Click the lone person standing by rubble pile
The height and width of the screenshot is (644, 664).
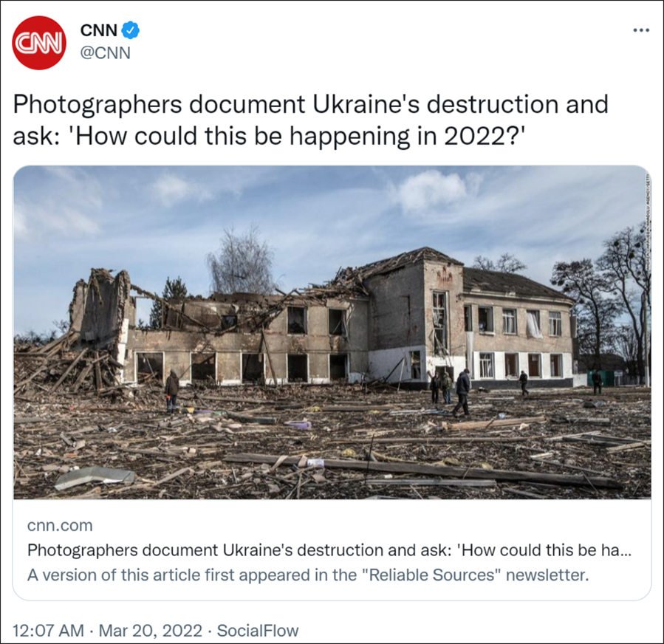[171, 391]
